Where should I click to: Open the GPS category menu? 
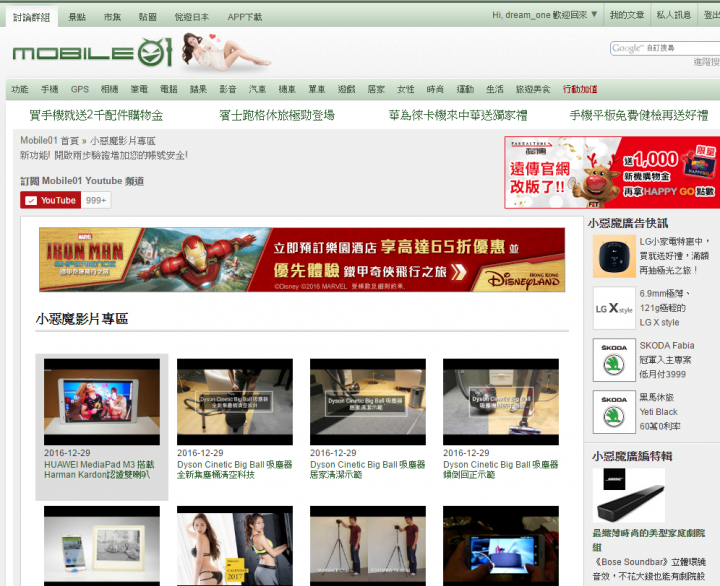coord(79,89)
